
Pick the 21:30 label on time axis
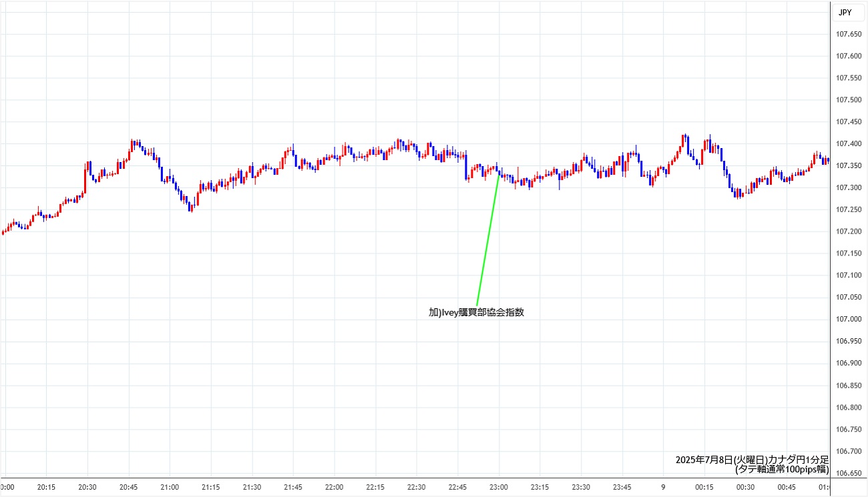252,487
